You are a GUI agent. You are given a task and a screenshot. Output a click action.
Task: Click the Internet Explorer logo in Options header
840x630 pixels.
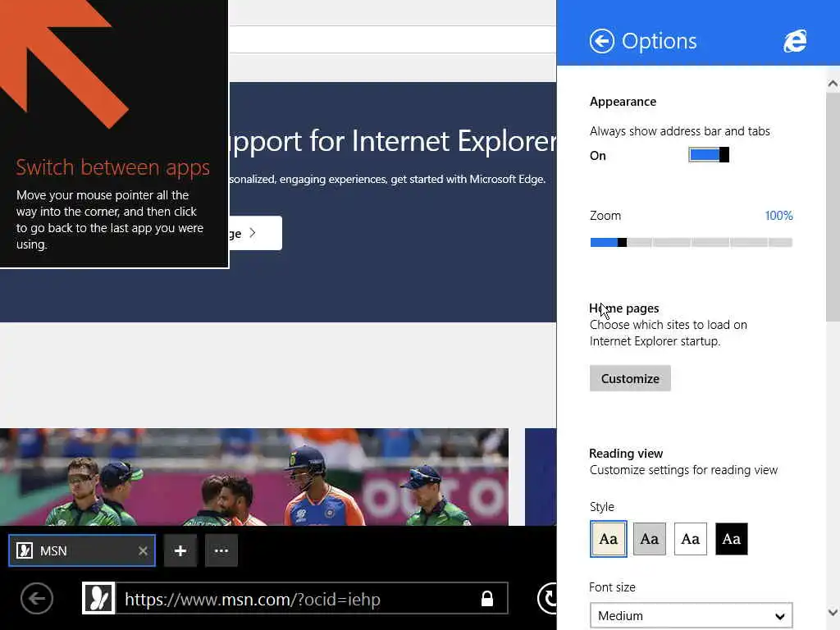point(794,41)
